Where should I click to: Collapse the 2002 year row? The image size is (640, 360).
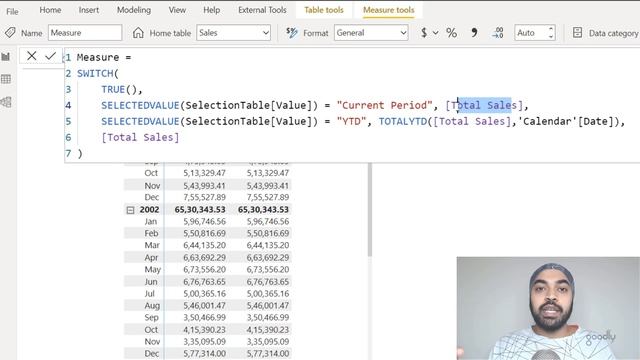click(x=130, y=210)
